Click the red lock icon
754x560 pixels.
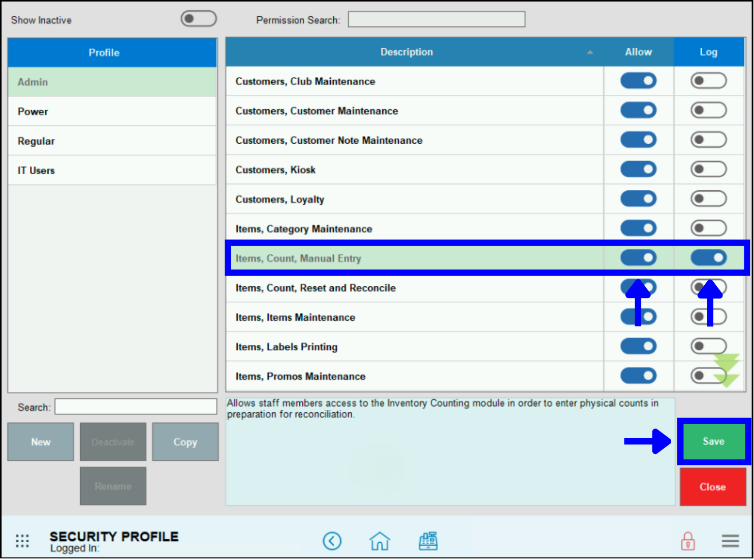click(687, 541)
